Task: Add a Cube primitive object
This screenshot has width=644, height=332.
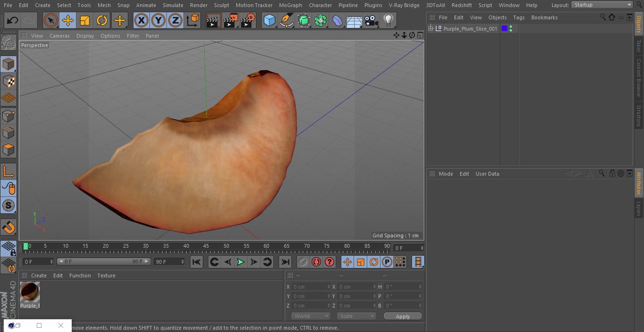Action: 269,20
